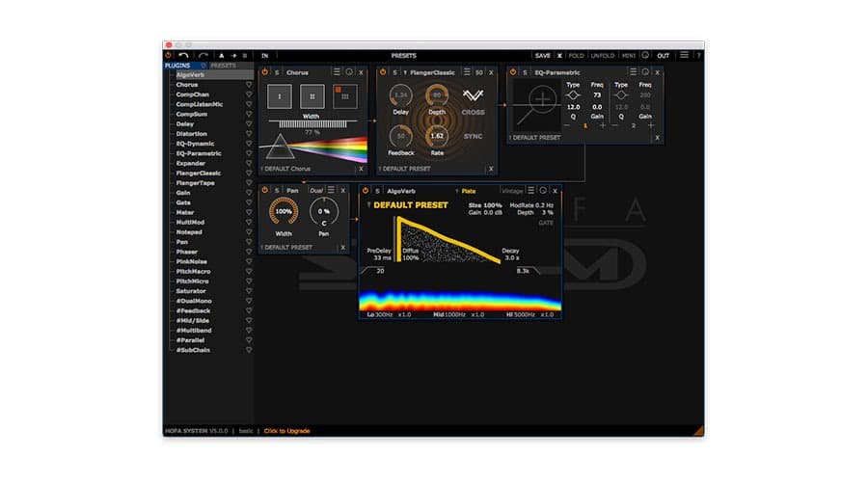The image size is (868, 482).
Task: Click the MINI button
Action: (628, 55)
